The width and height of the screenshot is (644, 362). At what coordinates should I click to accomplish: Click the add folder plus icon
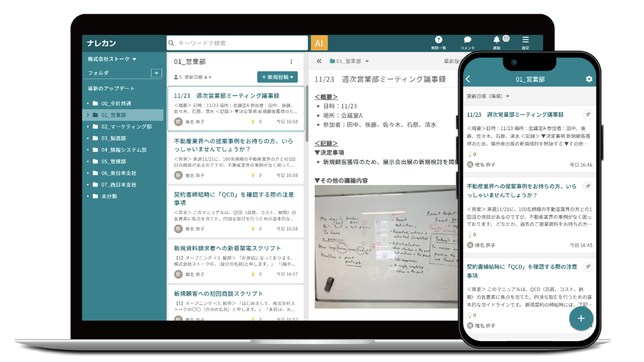(156, 73)
